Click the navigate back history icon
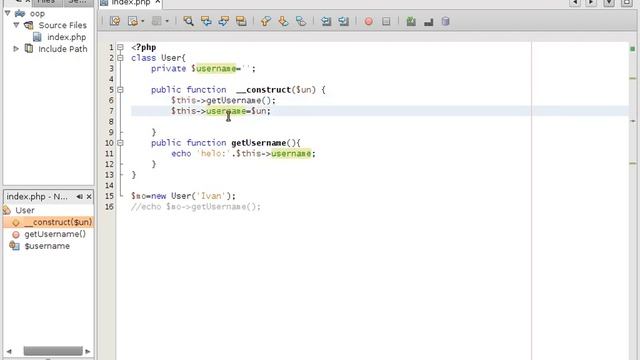 pos(133,21)
